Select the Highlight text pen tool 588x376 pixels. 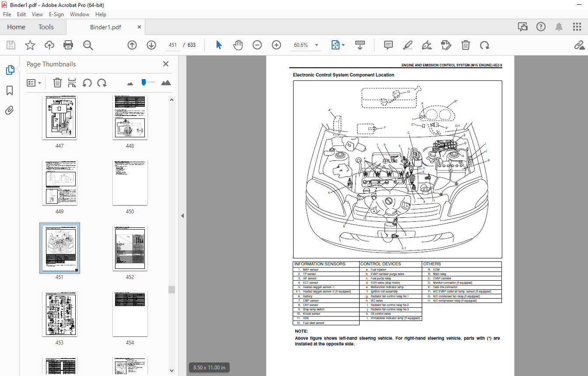(x=408, y=45)
